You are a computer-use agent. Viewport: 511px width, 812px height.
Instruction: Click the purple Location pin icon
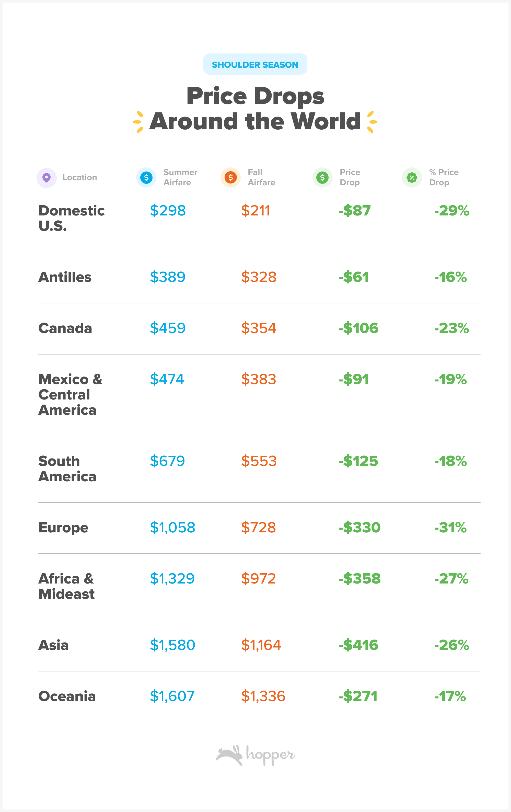[47, 178]
